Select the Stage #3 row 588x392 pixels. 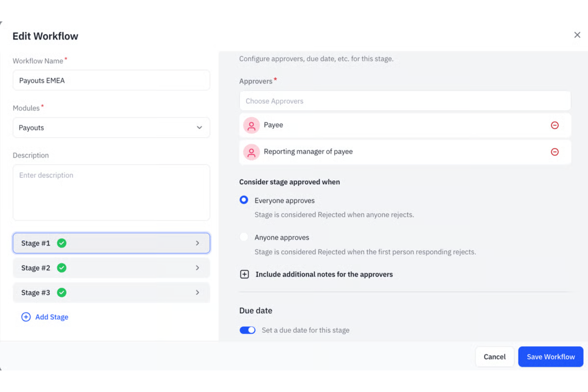coord(111,292)
